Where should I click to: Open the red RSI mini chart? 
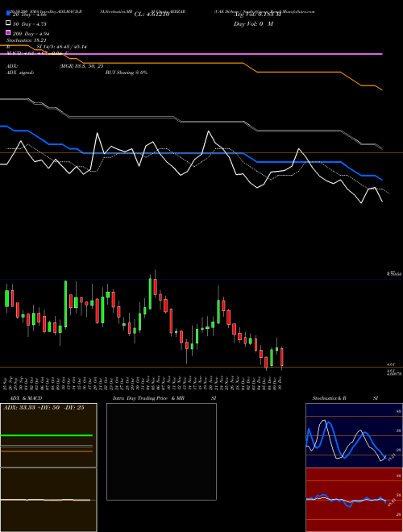point(354,500)
